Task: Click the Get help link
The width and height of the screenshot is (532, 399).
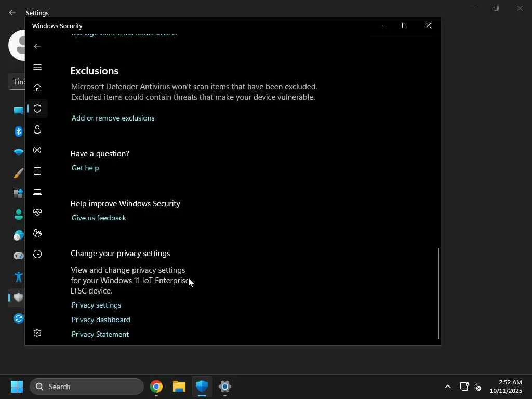Action: tap(85, 168)
